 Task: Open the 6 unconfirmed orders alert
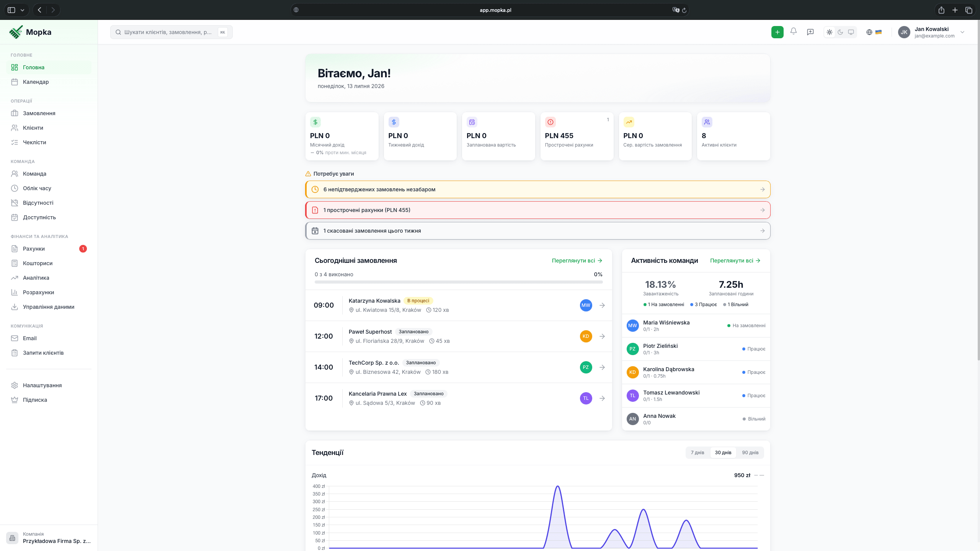coord(538,189)
